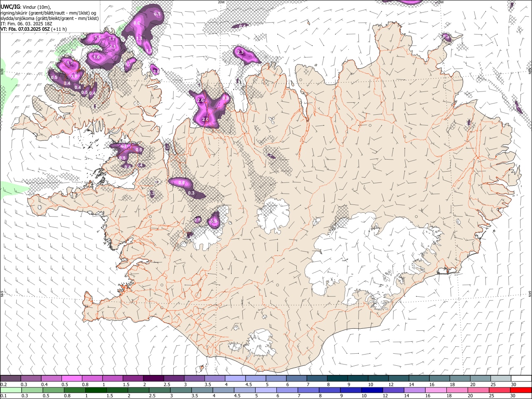Viewport: 532px width, 399px height.
Task: Click the 0.3 value inside the map snow patch
Action: coord(191,193)
